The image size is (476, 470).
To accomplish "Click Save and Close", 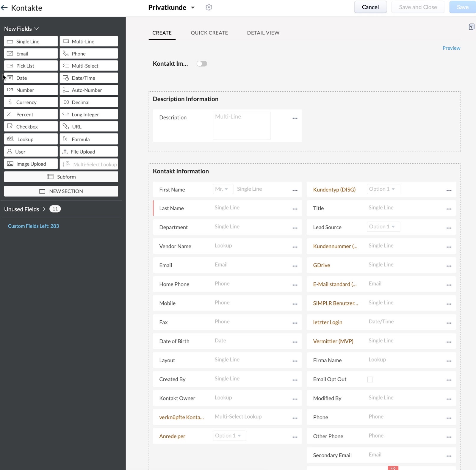I will click(418, 7).
